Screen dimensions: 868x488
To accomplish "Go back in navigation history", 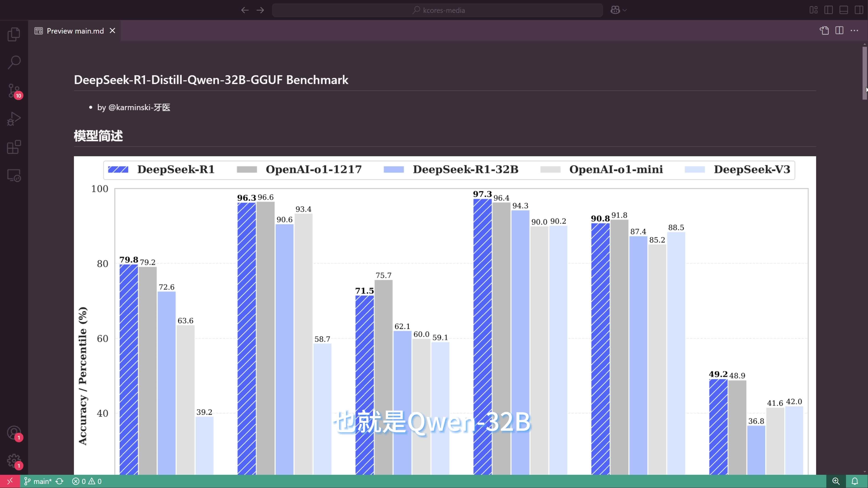I will pos(245,10).
